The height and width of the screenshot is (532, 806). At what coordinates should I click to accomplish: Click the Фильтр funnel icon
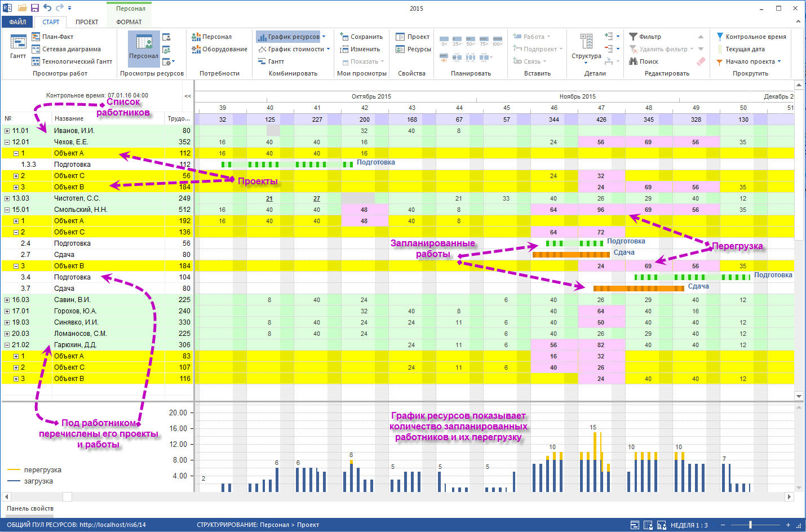pos(634,37)
